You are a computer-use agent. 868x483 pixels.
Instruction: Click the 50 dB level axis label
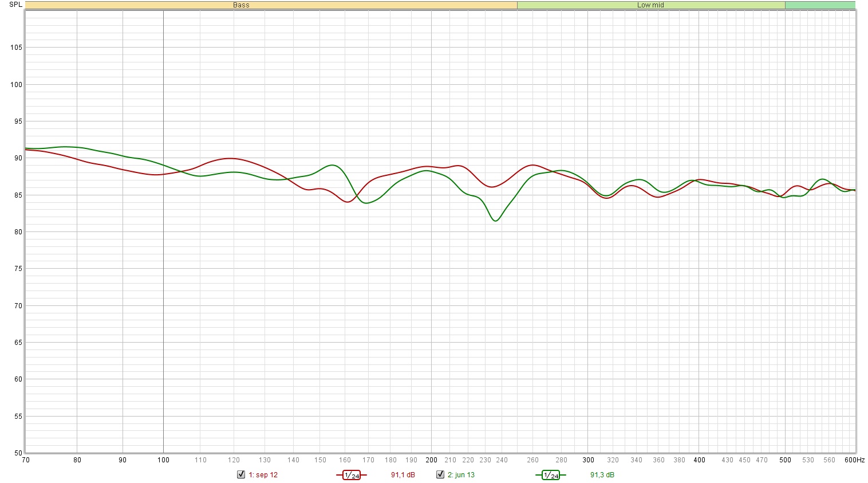click(x=18, y=453)
